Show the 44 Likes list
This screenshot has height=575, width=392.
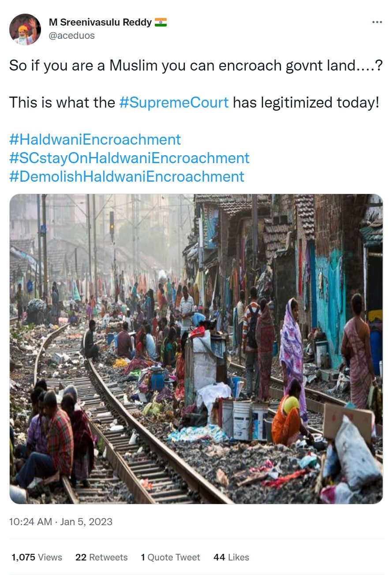(x=231, y=557)
